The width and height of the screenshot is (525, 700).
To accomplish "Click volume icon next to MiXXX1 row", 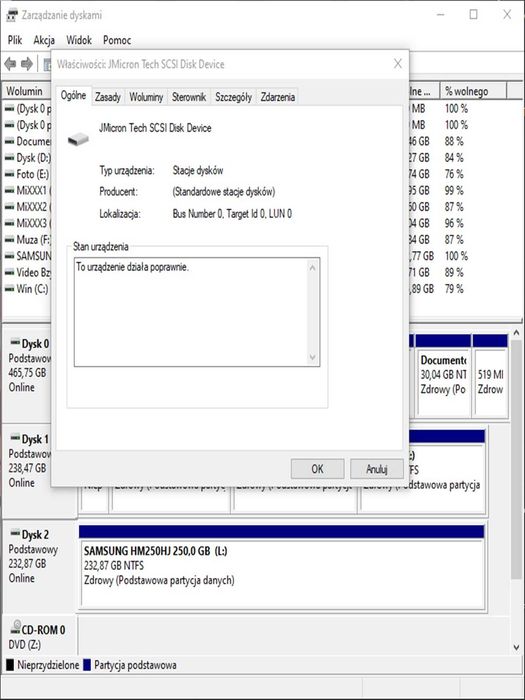I will pos(9,191).
